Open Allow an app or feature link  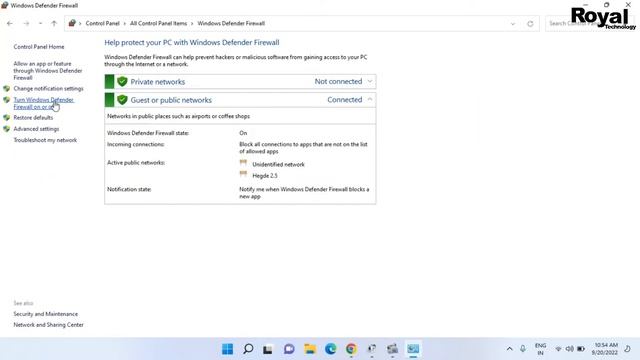click(x=48, y=71)
